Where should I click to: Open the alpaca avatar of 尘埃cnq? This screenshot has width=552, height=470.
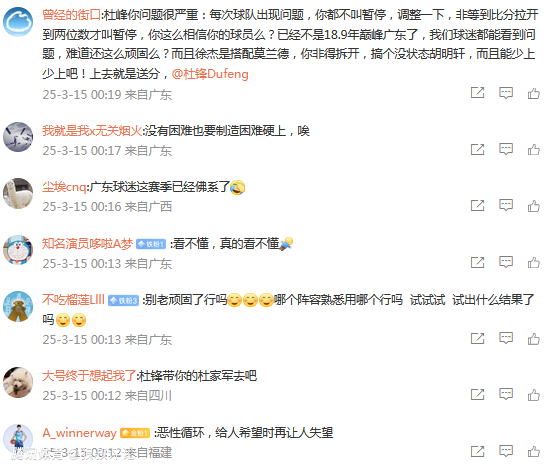pyautogui.click(x=18, y=193)
